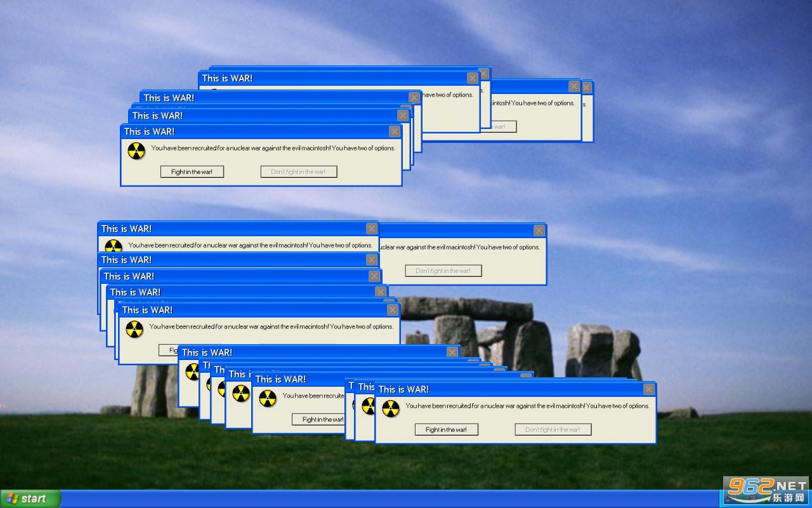Open the Windows XP Start menu

30,498
